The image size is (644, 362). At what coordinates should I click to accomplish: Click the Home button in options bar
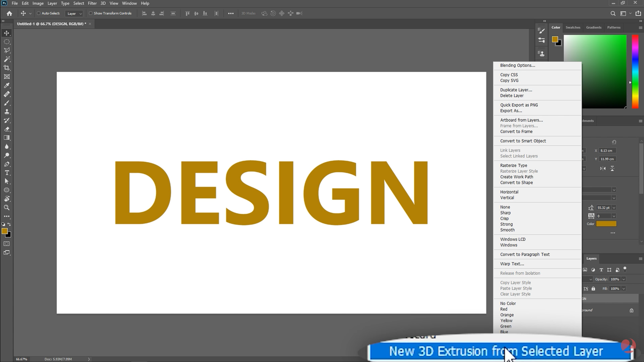9,14
